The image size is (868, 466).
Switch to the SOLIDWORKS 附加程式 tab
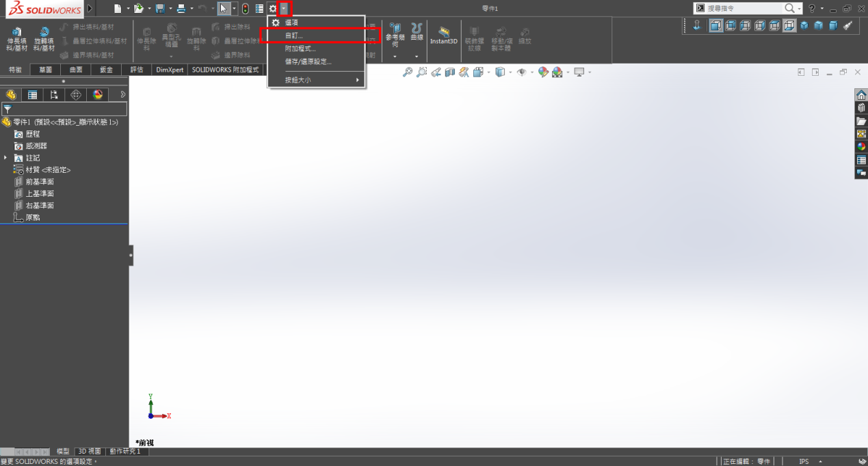[x=225, y=70]
